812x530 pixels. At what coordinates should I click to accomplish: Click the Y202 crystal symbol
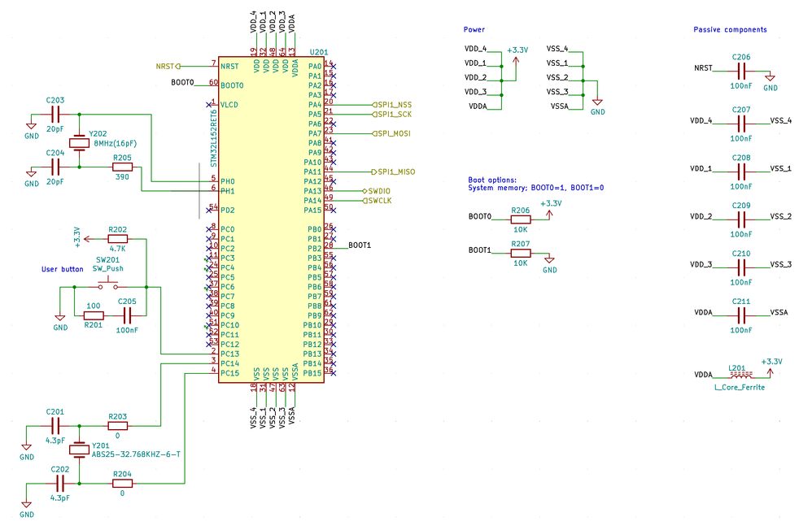coord(79,143)
